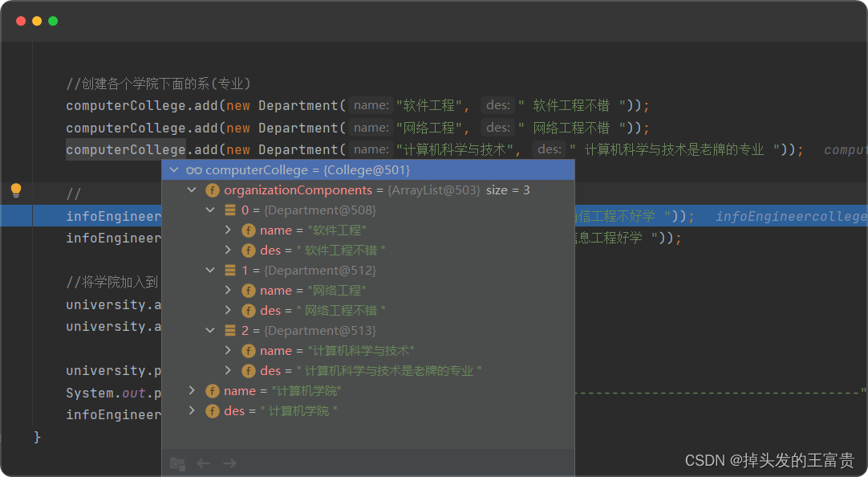
Task: Expand the name = "计算机学院" field
Action: 192,390
